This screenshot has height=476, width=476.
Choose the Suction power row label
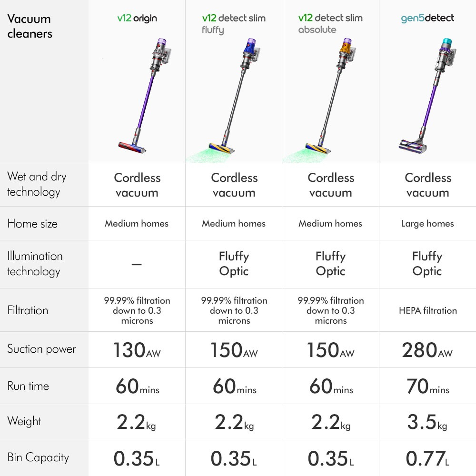[x=41, y=349]
